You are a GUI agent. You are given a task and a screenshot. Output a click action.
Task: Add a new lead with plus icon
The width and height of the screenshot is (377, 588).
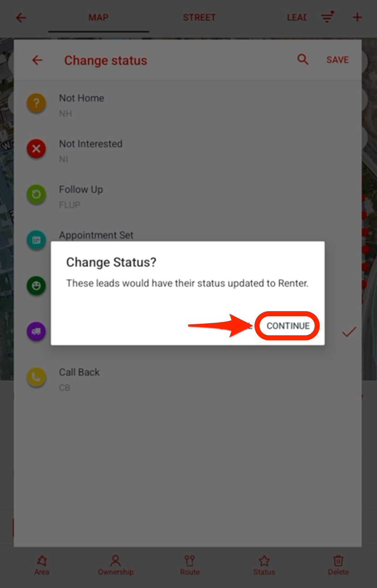coord(357,17)
